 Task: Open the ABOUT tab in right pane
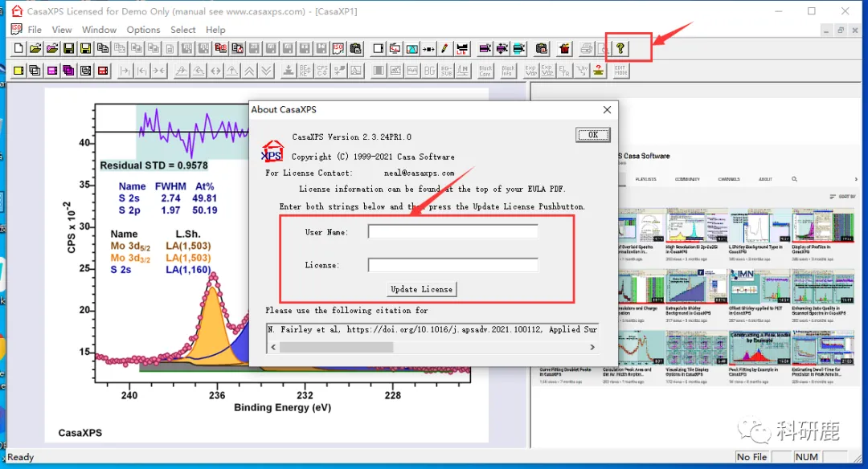coord(766,179)
